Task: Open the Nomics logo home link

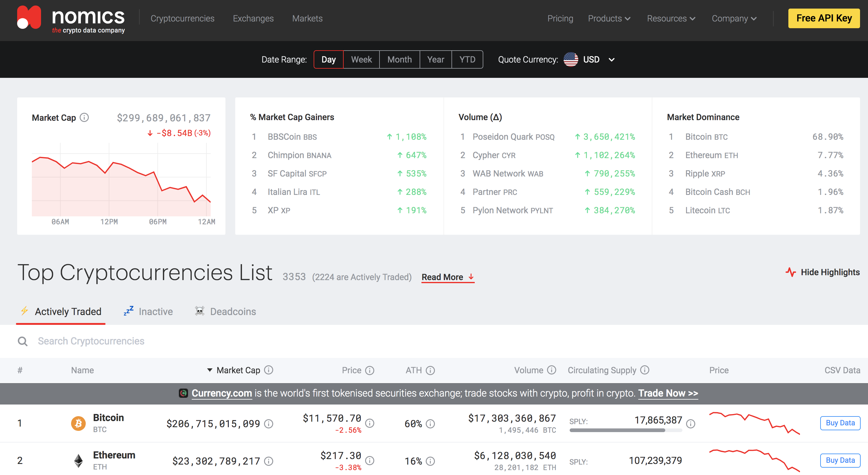Action: tap(71, 20)
